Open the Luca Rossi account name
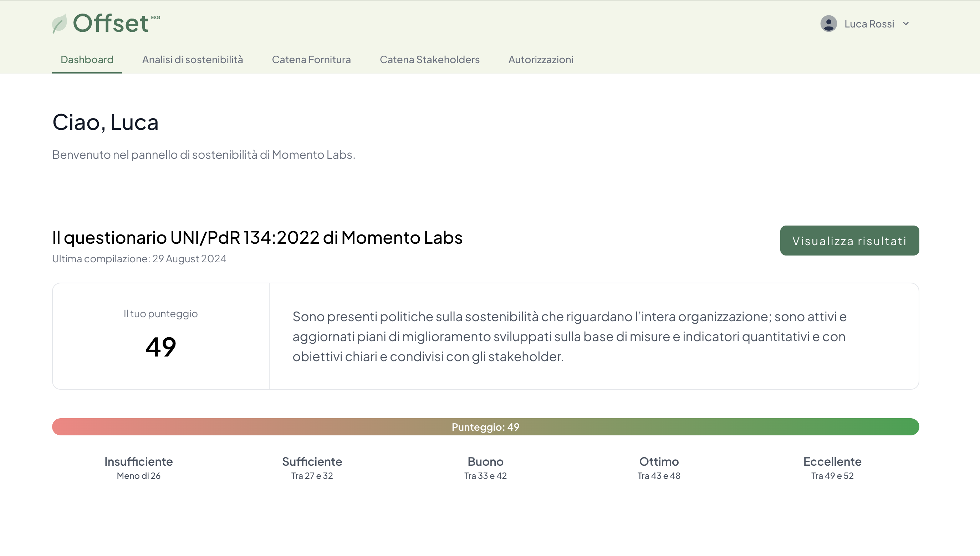The image size is (980, 556). 869,24
